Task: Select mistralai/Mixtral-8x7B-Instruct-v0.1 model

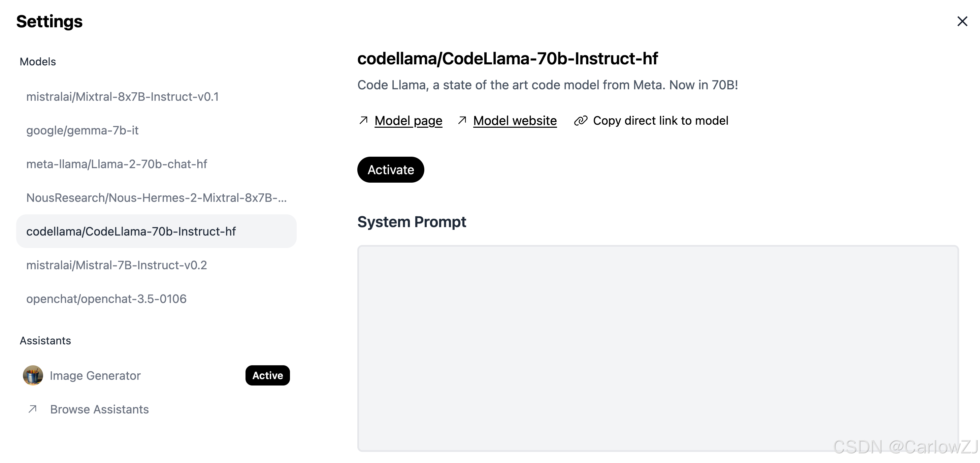Action: (x=122, y=97)
